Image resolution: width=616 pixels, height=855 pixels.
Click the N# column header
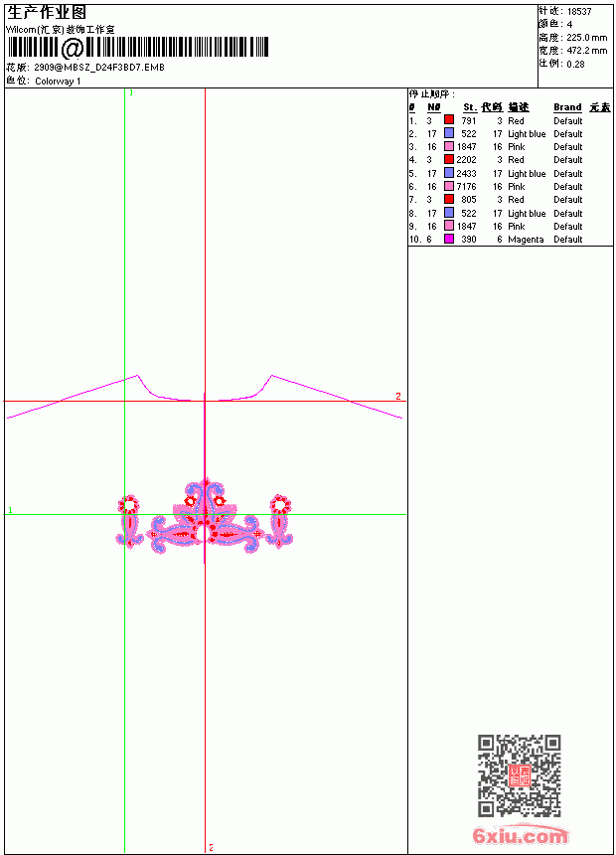(433, 107)
